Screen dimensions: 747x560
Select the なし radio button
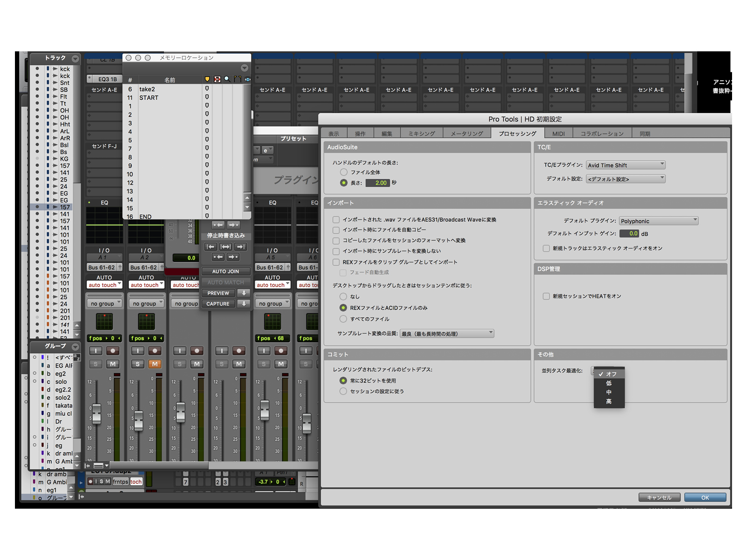click(x=343, y=297)
